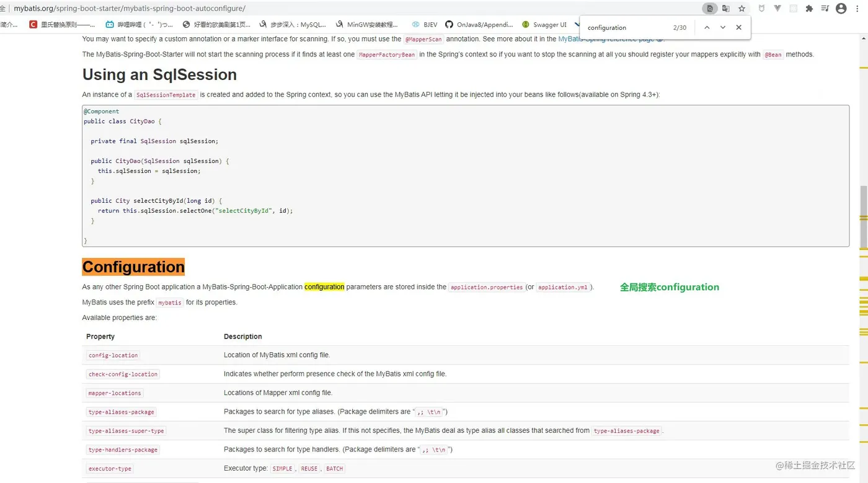Click the 'Using an SqlSession' heading
The height and width of the screenshot is (483, 868).
pyautogui.click(x=159, y=74)
